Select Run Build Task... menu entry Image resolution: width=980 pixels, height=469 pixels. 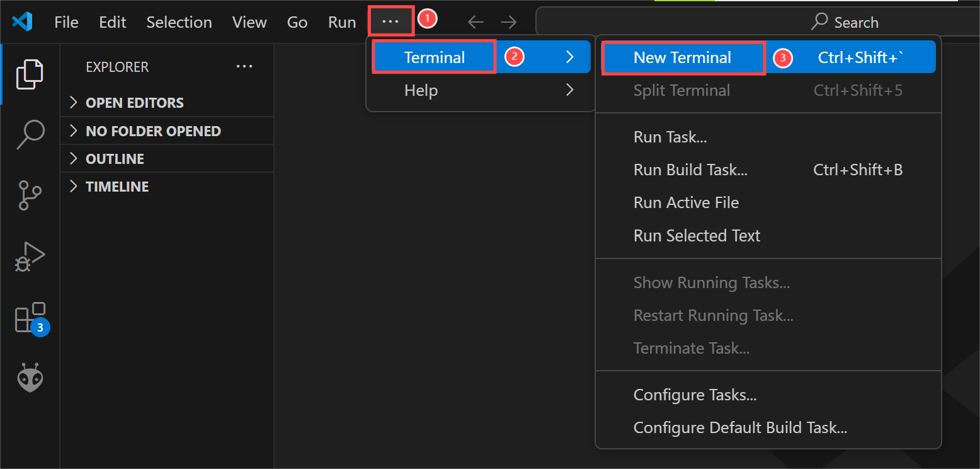(x=768, y=170)
